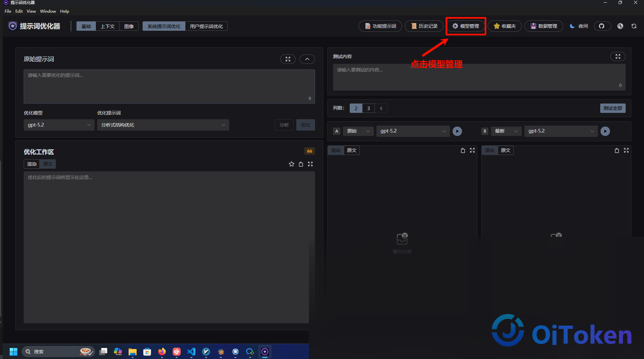Favorite the optimized prompt with star icon
The height and width of the screenshot is (359, 644).
(292, 164)
